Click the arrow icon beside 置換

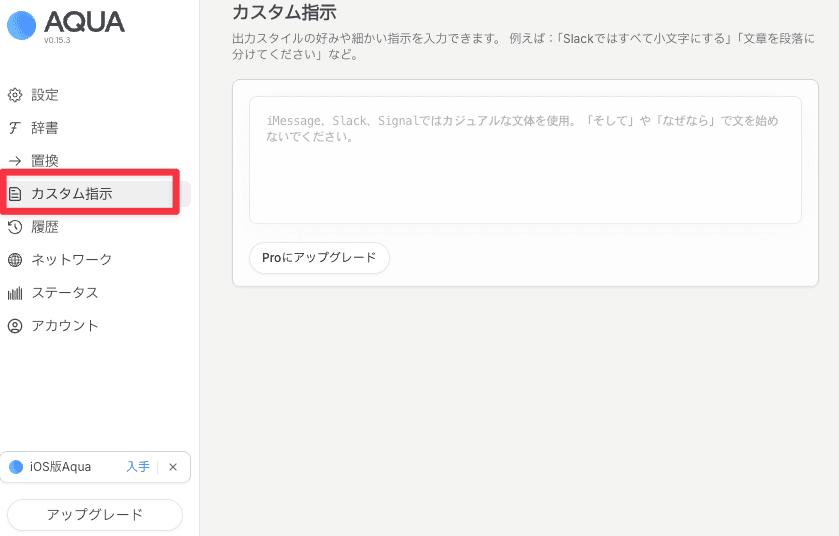15,160
